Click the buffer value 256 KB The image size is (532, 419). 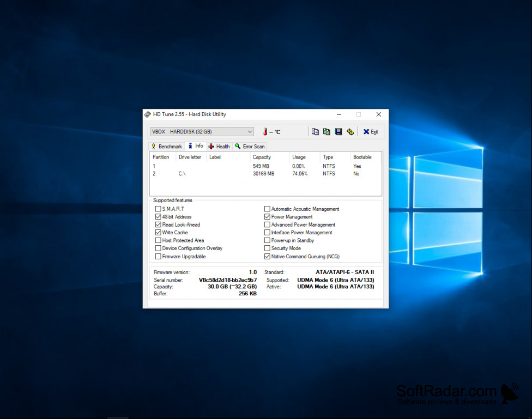(247, 294)
